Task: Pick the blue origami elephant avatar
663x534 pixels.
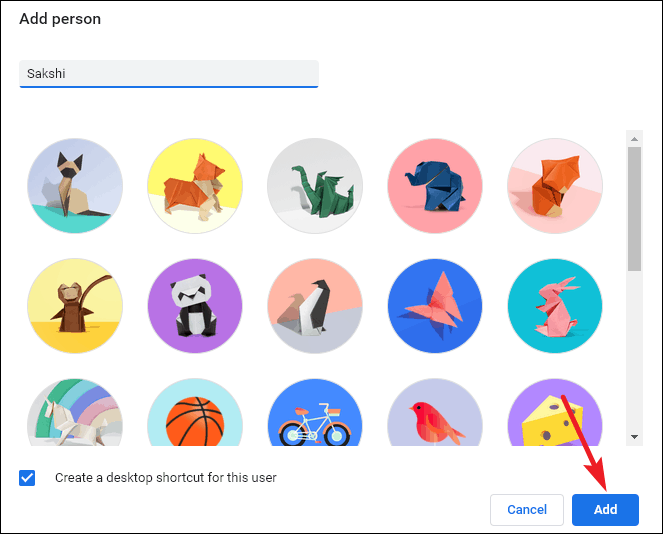Action: click(435, 186)
